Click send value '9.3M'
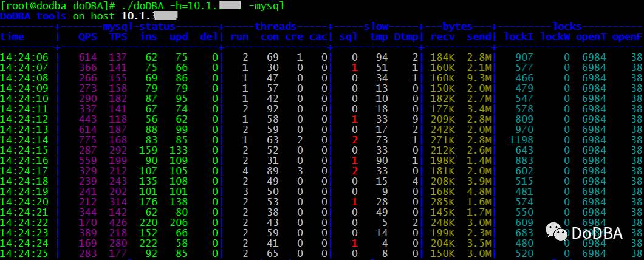This screenshot has height=260, width=644. 479,78
